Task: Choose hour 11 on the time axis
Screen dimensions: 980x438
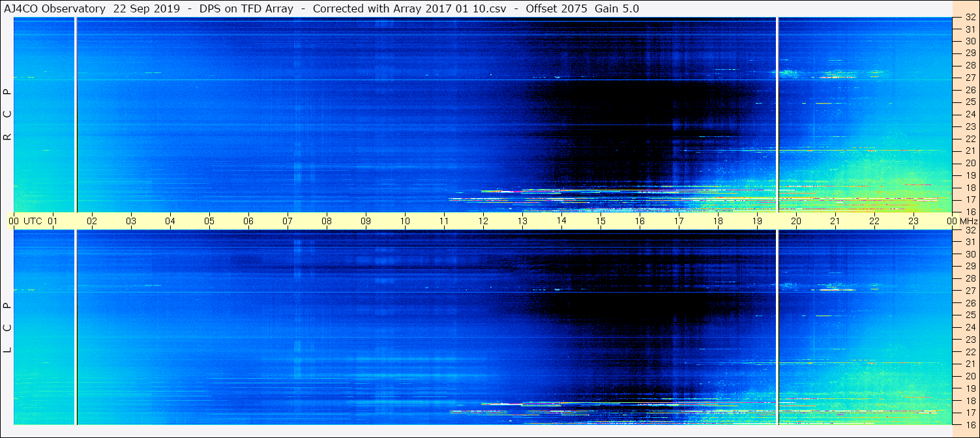Action: 444,221
